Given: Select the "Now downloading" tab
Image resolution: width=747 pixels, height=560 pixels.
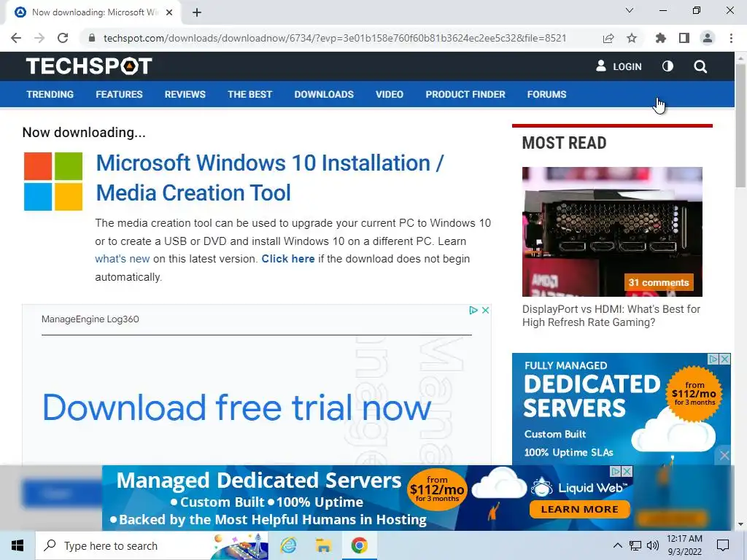Looking at the screenshot, I should (x=93, y=12).
